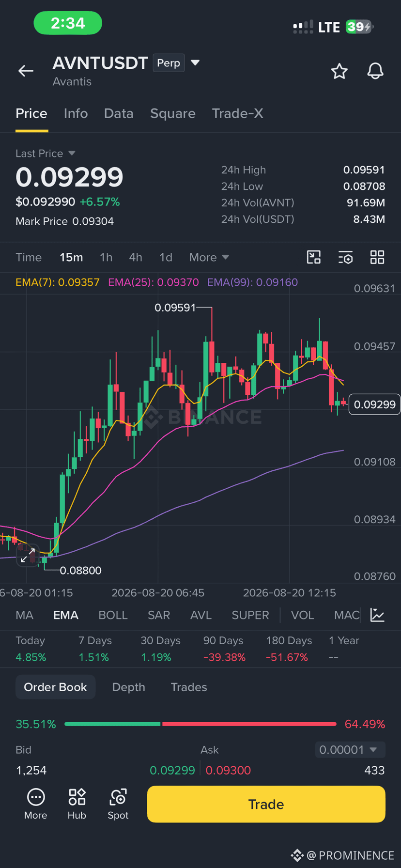
Task: Toggle the EMA indicator
Action: point(66,615)
